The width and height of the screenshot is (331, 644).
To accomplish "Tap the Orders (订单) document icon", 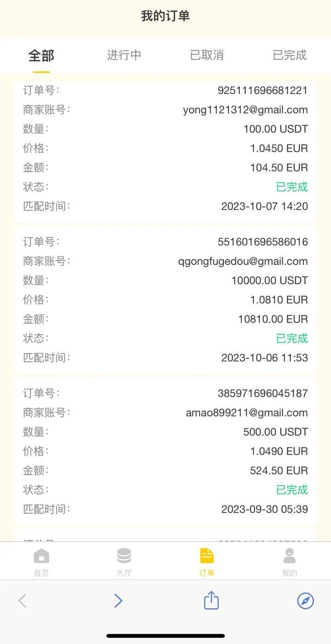I will pyautogui.click(x=207, y=556).
